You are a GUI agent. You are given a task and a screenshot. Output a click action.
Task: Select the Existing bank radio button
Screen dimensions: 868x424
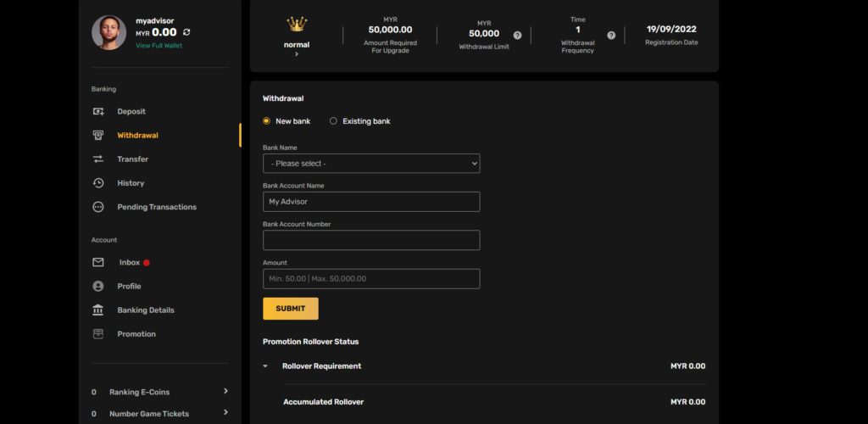point(333,120)
